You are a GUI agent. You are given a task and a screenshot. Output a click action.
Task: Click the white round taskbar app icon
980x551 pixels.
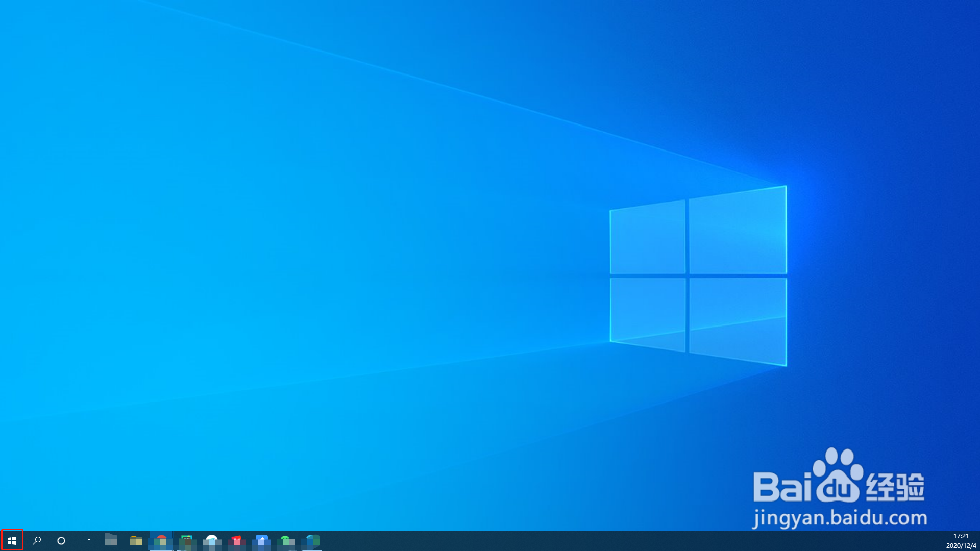click(211, 540)
